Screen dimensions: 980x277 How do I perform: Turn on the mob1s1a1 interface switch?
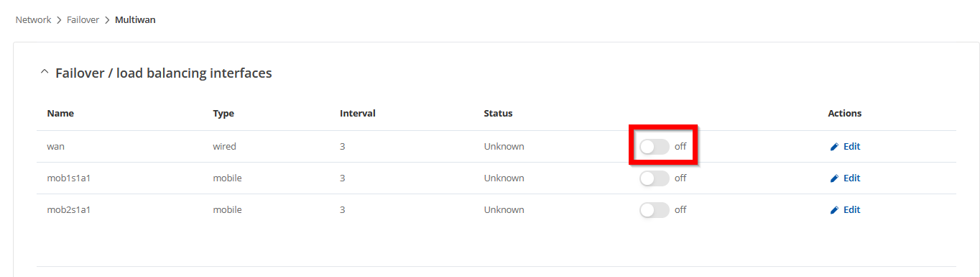point(654,178)
